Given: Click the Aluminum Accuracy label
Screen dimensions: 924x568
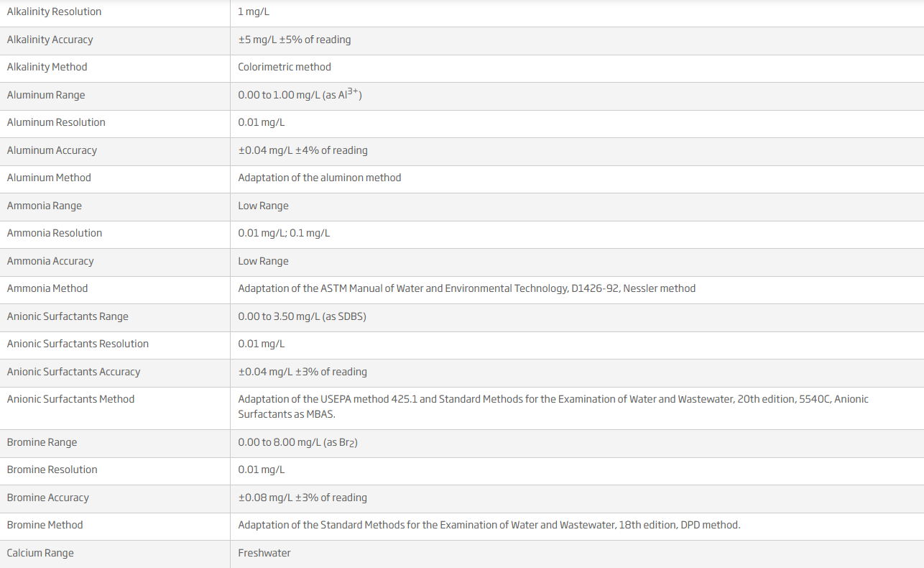Looking at the screenshot, I should (x=52, y=150).
